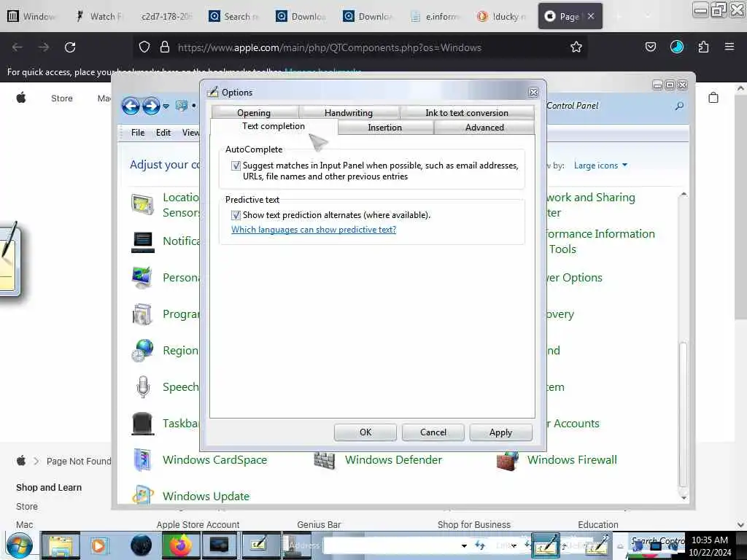The height and width of the screenshot is (560, 747).
Task: Open the File menu in Control Panel
Action: (138, 133)
